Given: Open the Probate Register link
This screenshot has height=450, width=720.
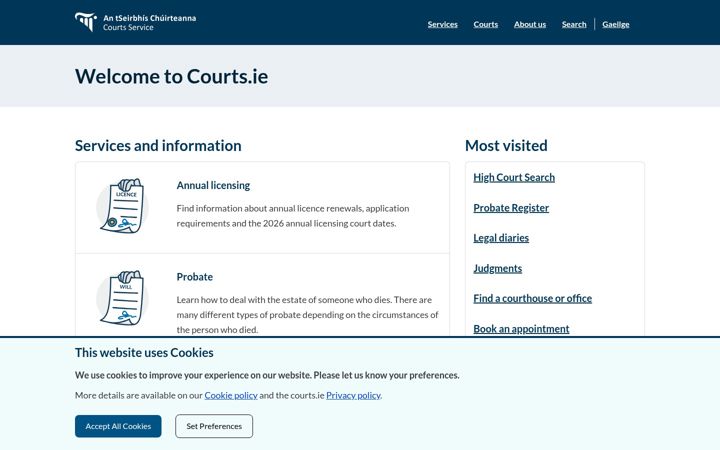Looking at the screenshot, I should point(511,208).
